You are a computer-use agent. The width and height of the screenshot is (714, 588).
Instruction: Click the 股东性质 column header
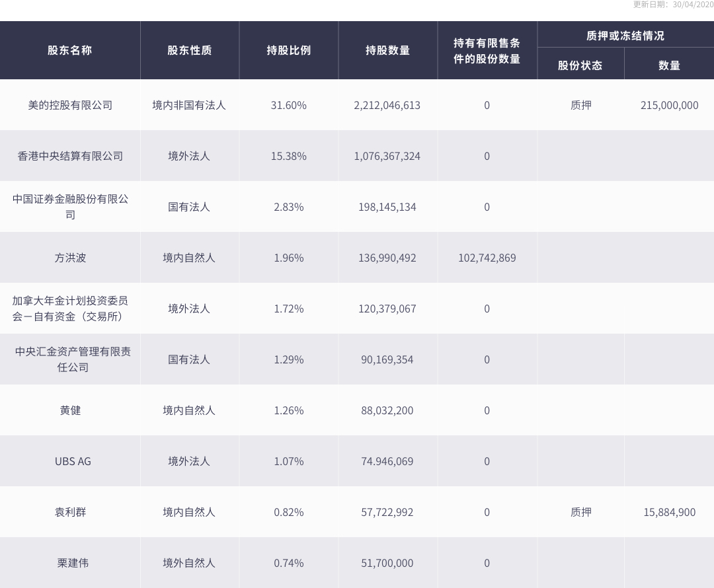pos(190,50)
